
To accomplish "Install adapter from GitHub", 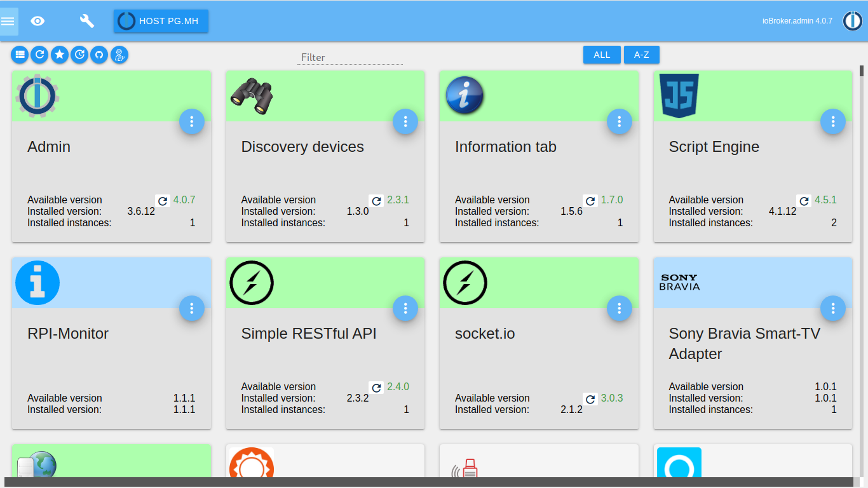I will point(99,55).
